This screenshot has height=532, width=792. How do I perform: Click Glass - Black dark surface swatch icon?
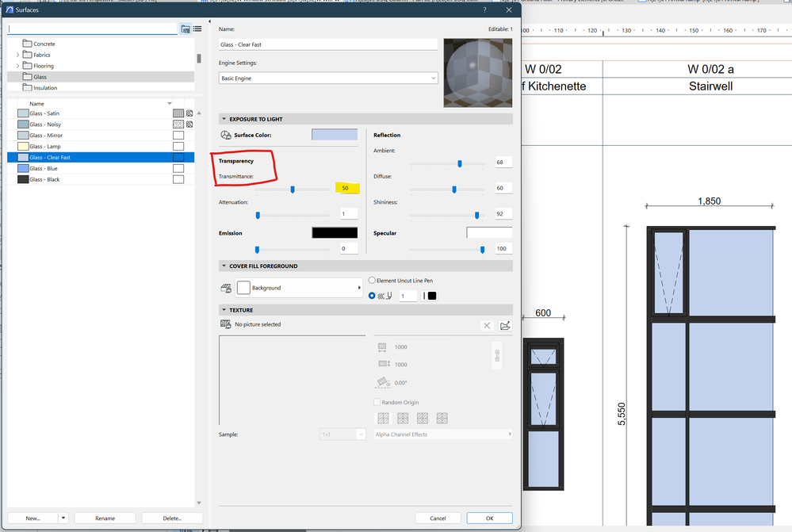click(23, 179)
